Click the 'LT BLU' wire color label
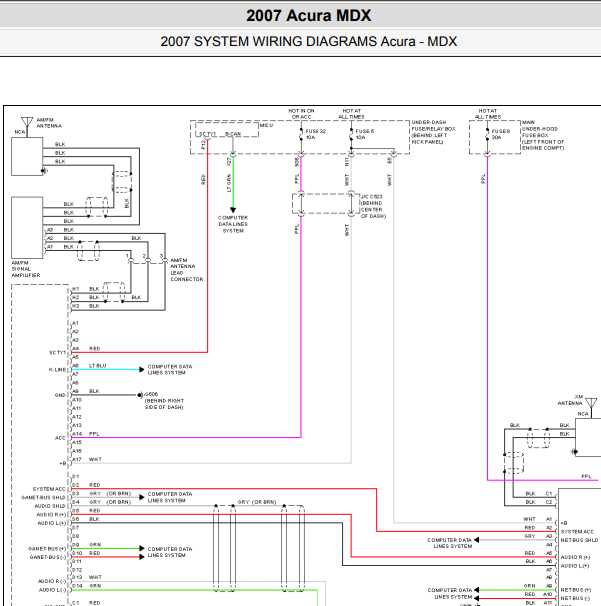This screenshot has height=606, width=601. pos(97,366)
